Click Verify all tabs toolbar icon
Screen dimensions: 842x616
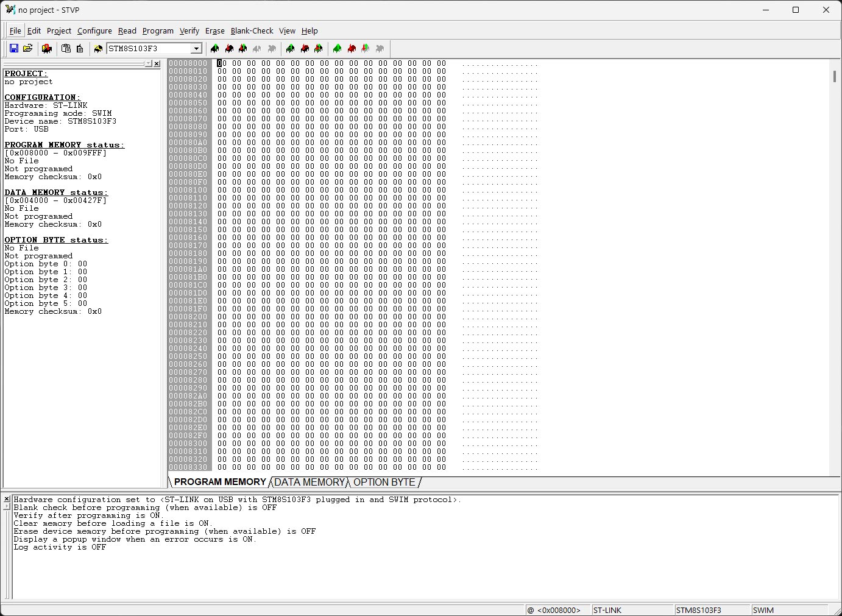[366, 49]
